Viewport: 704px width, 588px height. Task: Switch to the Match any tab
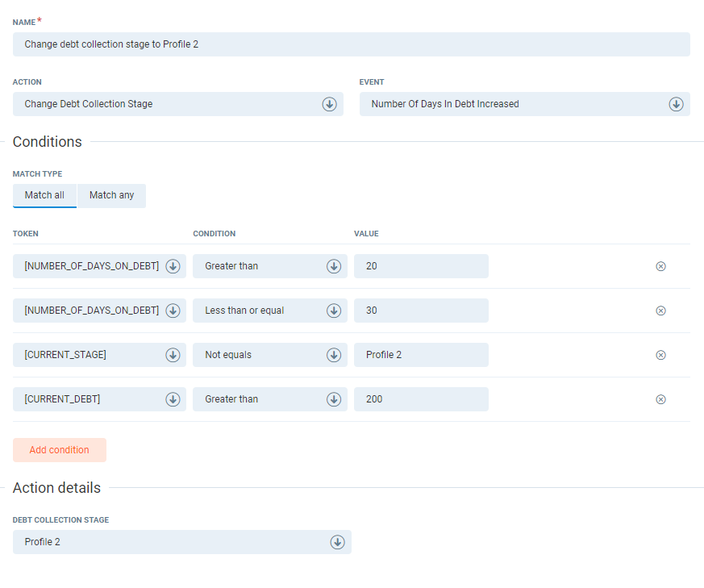[x=111, y=195]
